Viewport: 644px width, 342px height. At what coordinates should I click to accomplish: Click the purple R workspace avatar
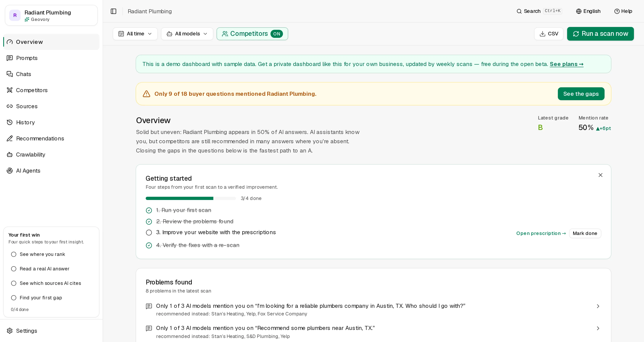[x=15, y=15]
